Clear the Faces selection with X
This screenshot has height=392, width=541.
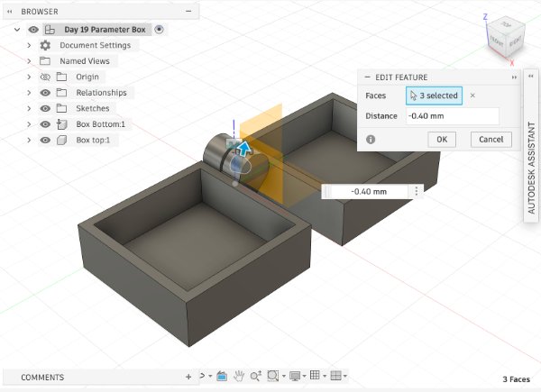tap(472, 96)
